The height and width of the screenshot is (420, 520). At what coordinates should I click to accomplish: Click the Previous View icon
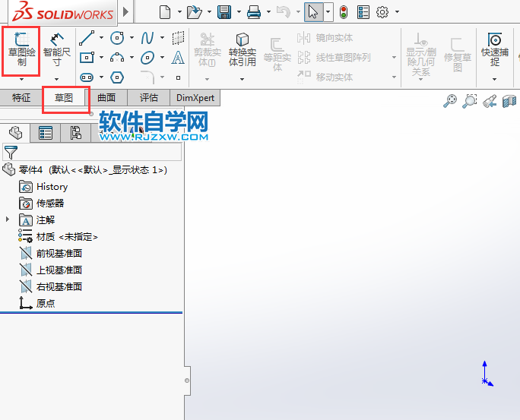(490, 101)
